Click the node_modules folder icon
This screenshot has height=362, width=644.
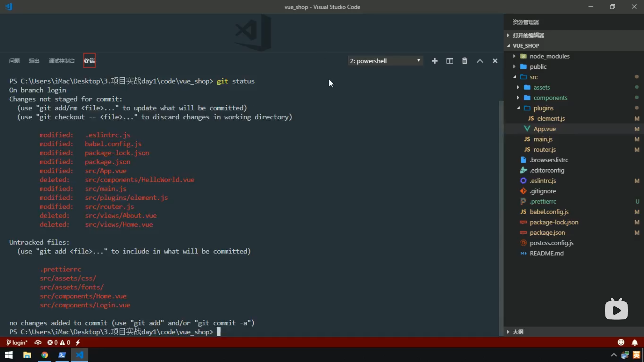click(523, 56)
